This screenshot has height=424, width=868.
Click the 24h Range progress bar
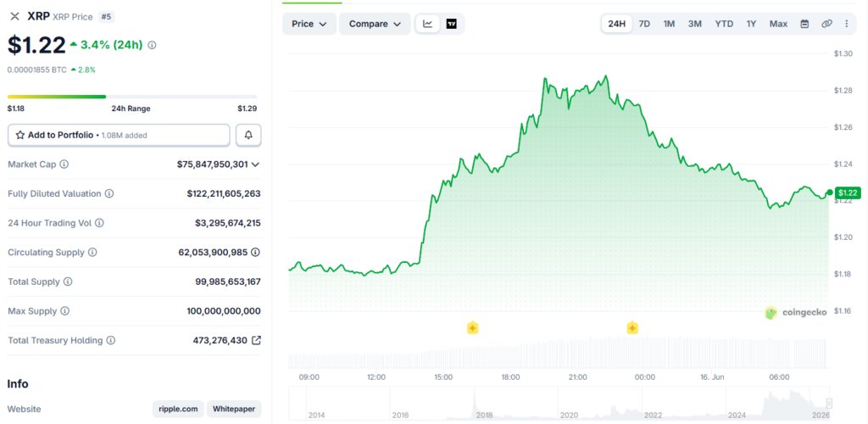pos(132,97)
